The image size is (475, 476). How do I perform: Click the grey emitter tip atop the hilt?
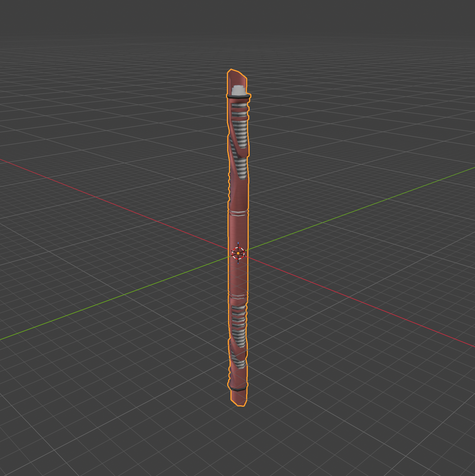[x=239, y=91]
